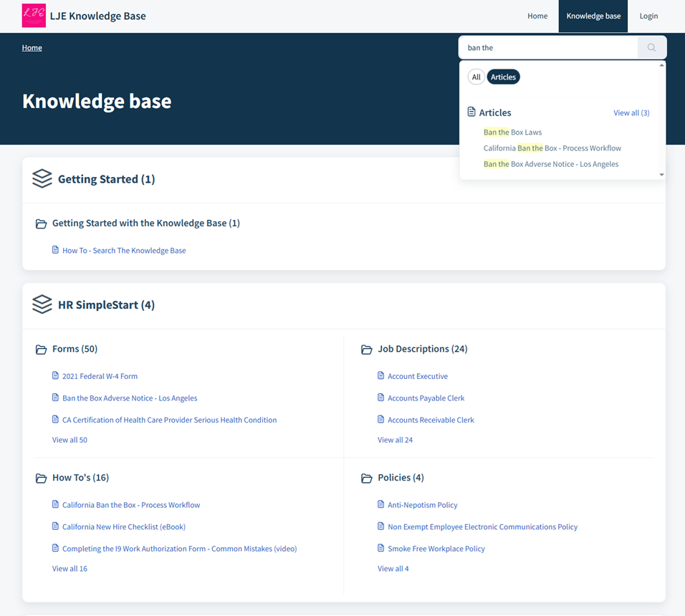685x616 pixels.
Task: Click document icon beside Ban the Box Adverse Notice in Forms
Action: coord(55,398)
